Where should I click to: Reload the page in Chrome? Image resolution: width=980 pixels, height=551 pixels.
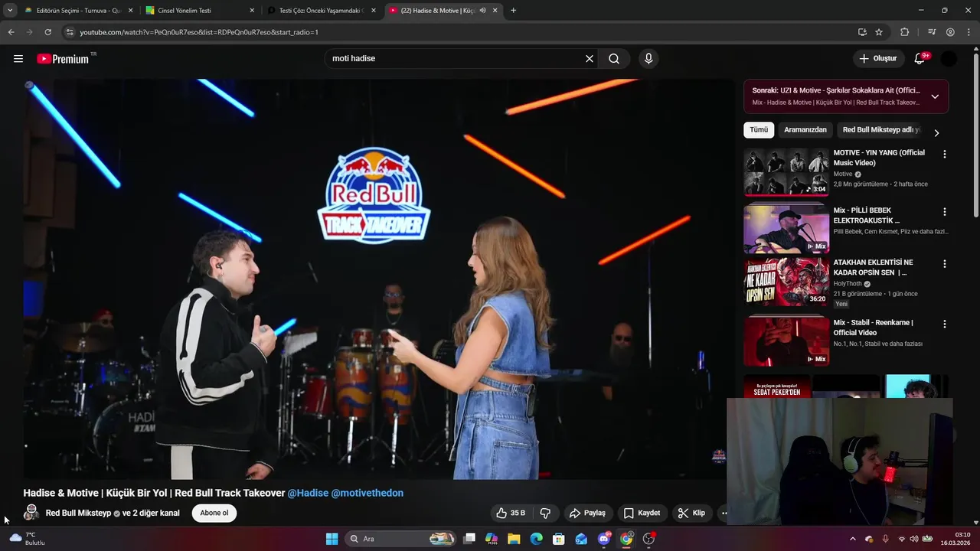(47, 32)
